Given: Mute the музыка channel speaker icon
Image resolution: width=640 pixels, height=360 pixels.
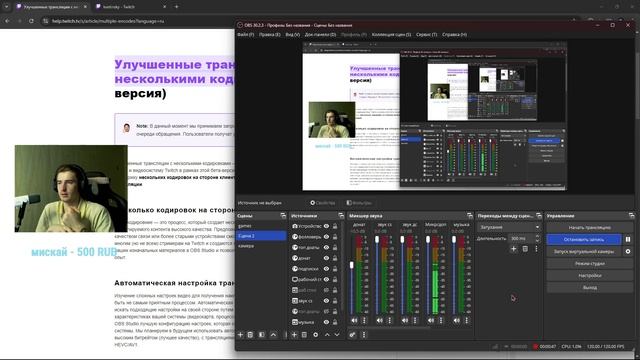Looking at the screenshot, I should pyautogui.click(x=457, y=321).
